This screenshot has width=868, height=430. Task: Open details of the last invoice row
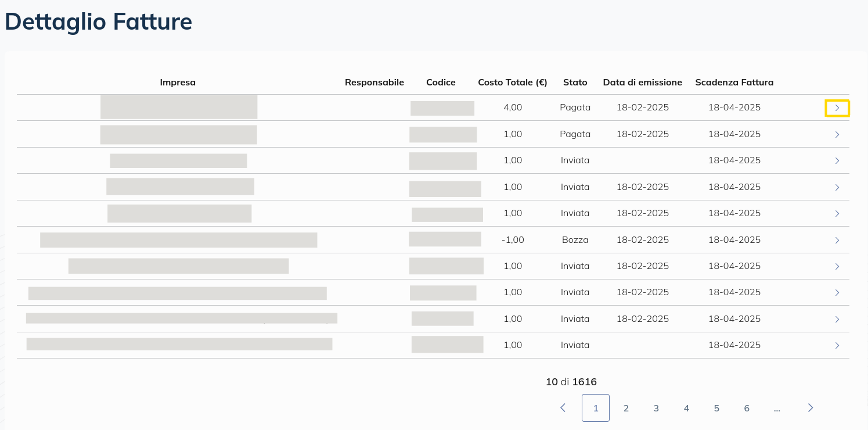pos(837,345)
